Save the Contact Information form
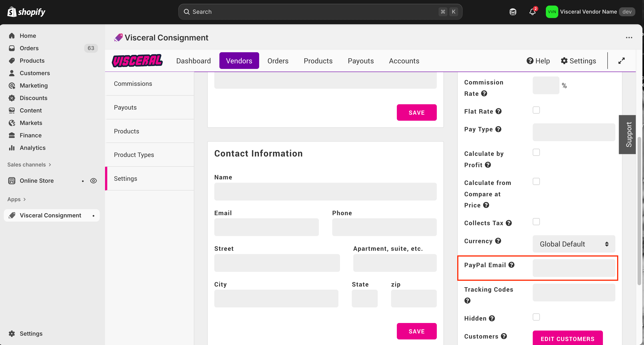Viewport: 644px width, 345px height. pyautogui.click(x=417, y=331)
